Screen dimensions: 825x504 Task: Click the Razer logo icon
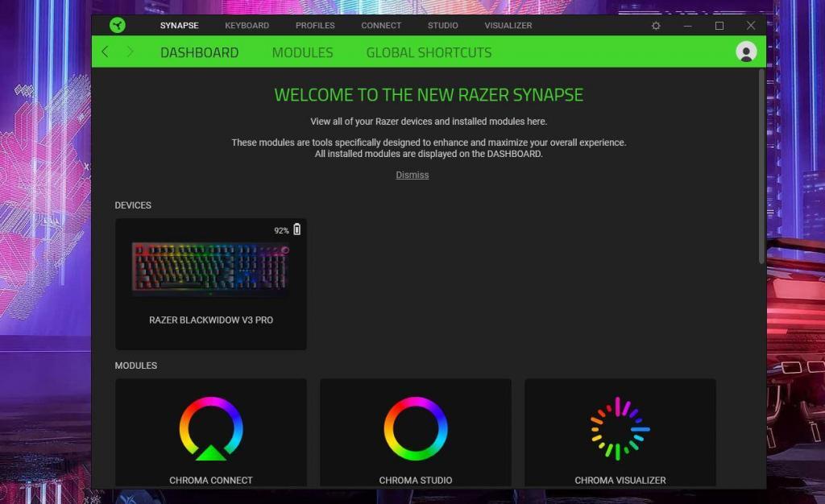(118, 26)
